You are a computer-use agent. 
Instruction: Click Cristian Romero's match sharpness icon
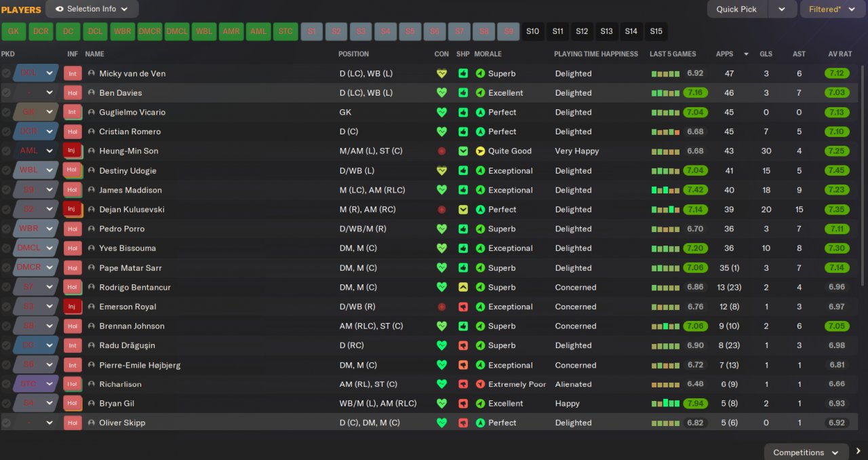coord(463,132)
